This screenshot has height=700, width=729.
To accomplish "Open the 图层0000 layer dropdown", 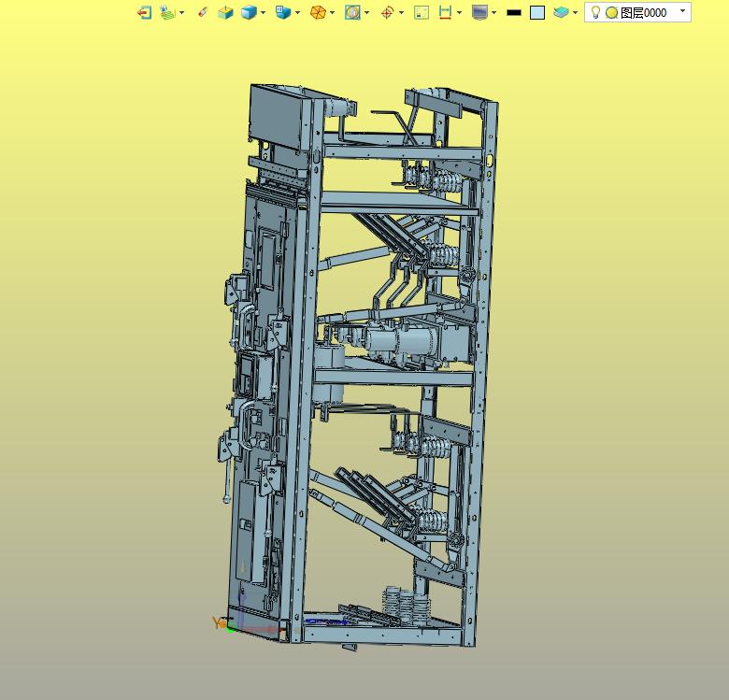I will point(683,10).
